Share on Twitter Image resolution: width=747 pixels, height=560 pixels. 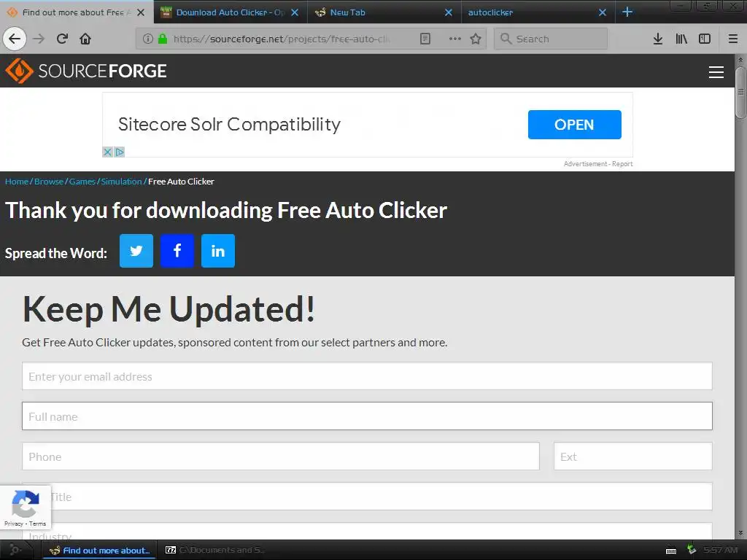[136, 251]
